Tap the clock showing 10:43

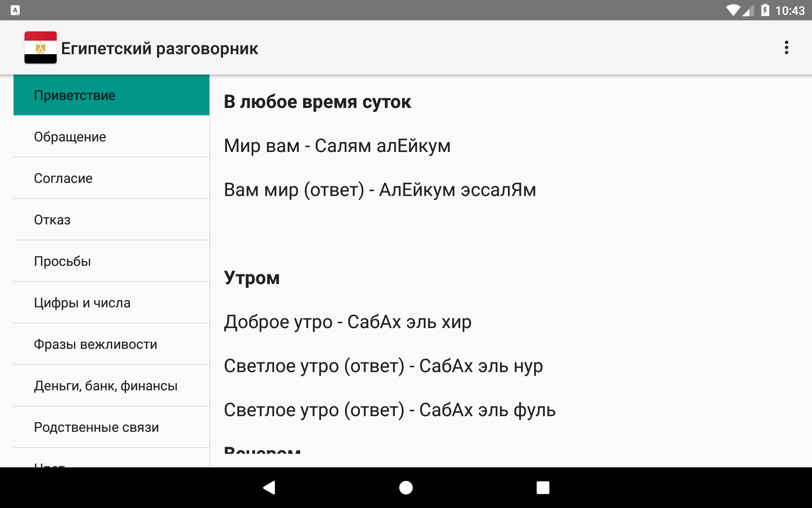790,10
